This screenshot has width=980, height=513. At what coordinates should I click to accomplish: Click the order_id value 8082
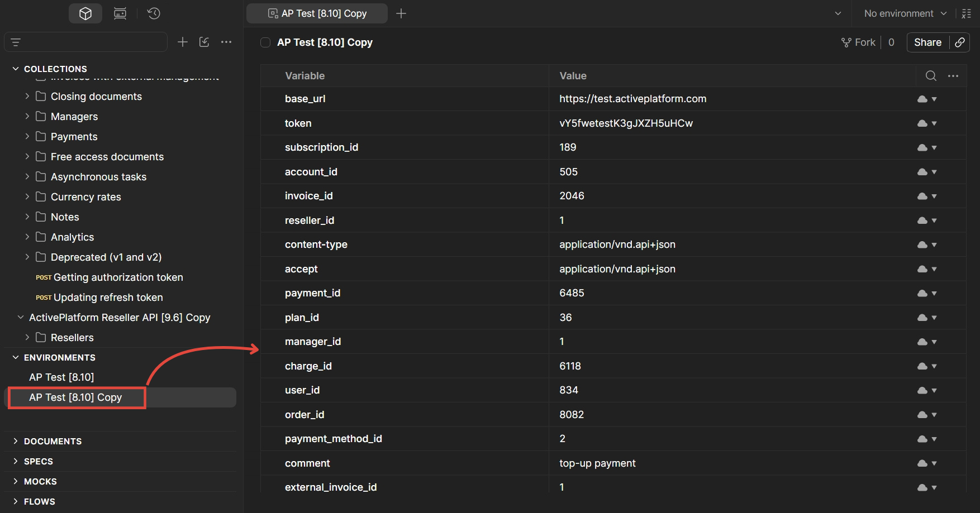coord(572,415)
